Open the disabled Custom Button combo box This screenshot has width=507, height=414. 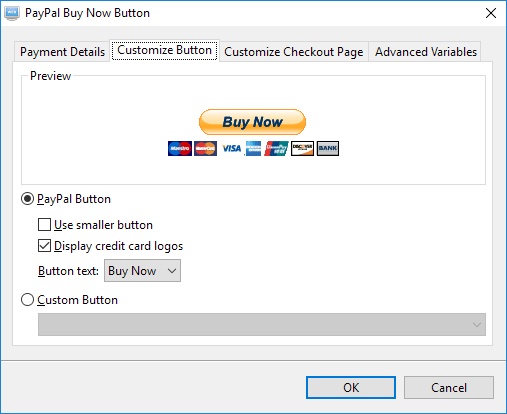(262, 324)
